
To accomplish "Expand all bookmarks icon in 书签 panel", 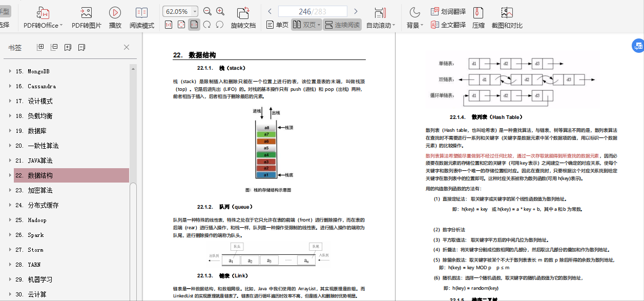I will 40,47.
